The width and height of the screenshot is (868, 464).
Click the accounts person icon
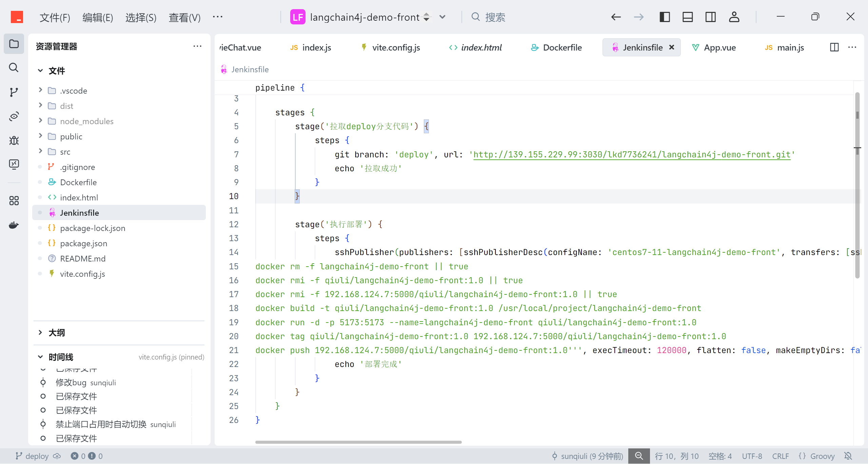734,17
